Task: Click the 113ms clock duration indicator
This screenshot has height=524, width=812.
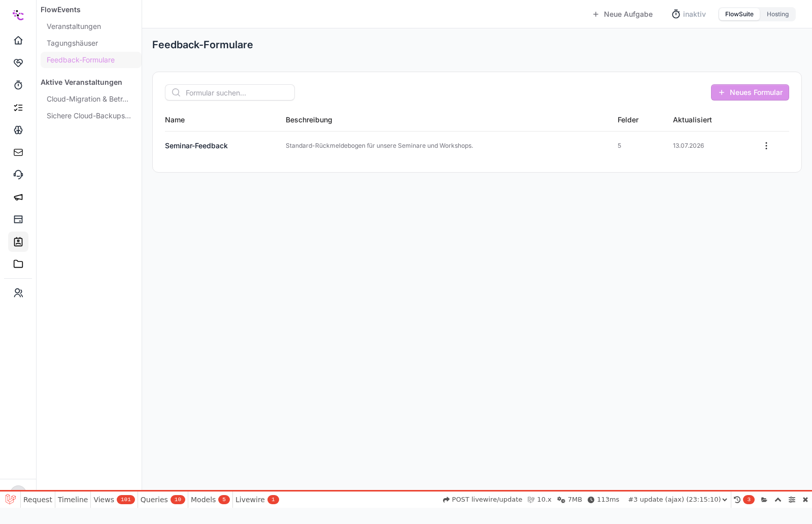Action: (603, 500)
